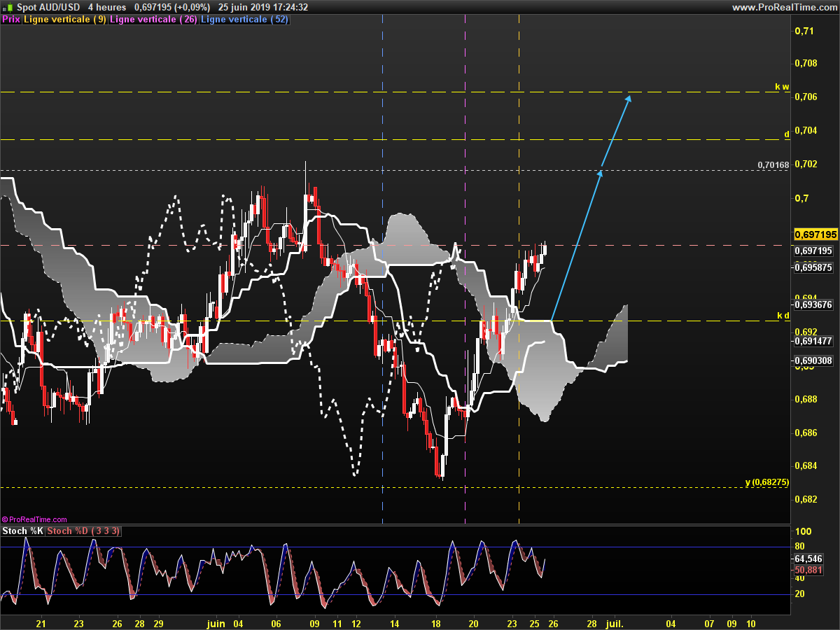The image size is (840, 630).
Task: Click the 0,693676 price axis tag
Action: (814, 304)
